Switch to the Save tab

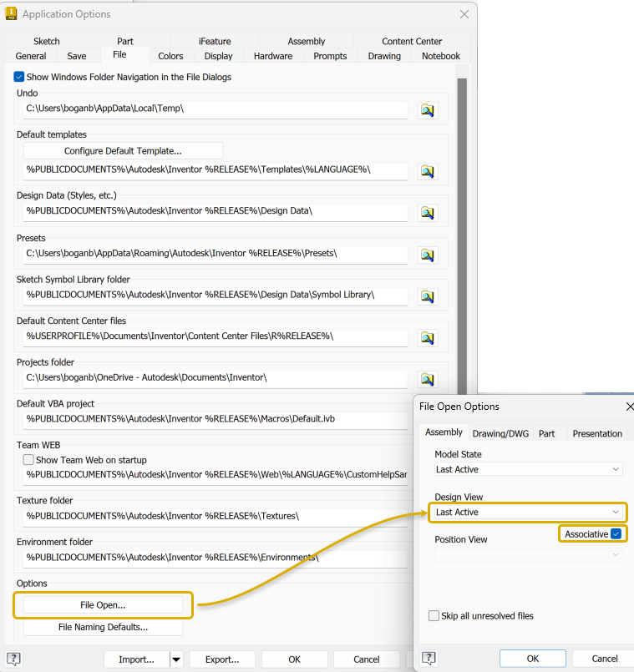pos(77,56)
